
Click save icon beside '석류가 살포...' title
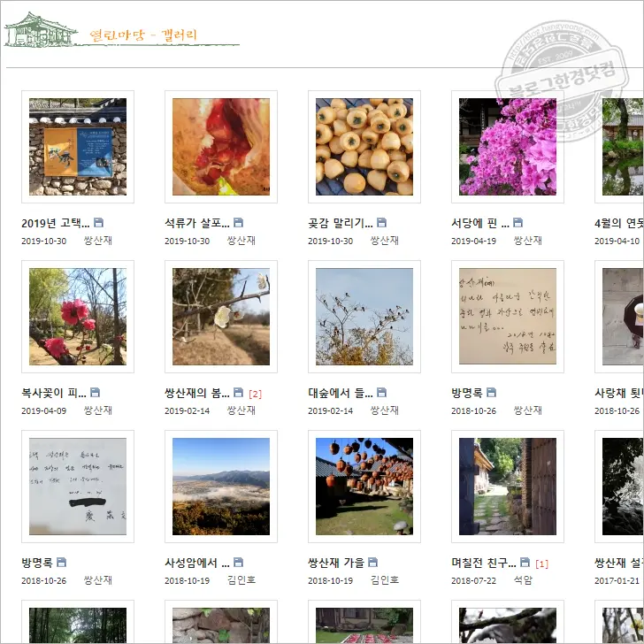[238, 223]
